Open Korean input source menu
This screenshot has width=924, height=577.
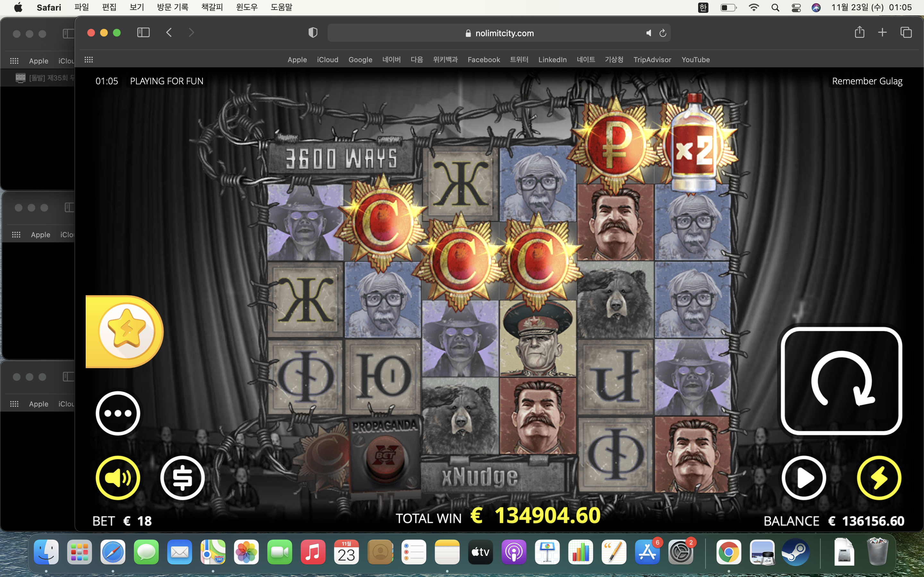click(703, 8)
